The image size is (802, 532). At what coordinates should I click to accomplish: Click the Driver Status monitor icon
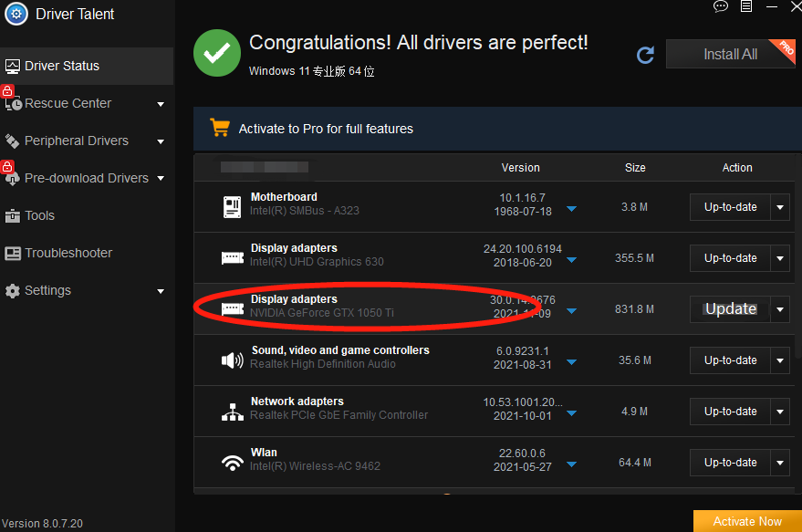[x=12, y=66]
